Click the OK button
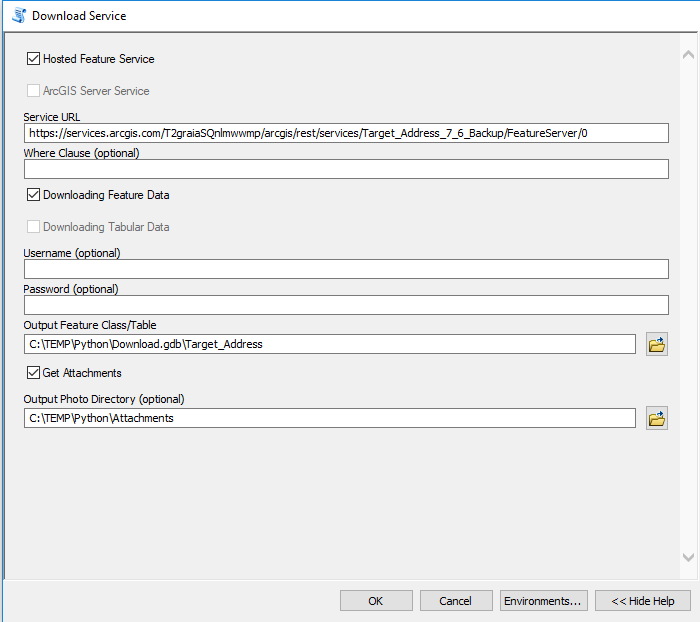Viewport: 700px width, 622px height. (376, 601)
